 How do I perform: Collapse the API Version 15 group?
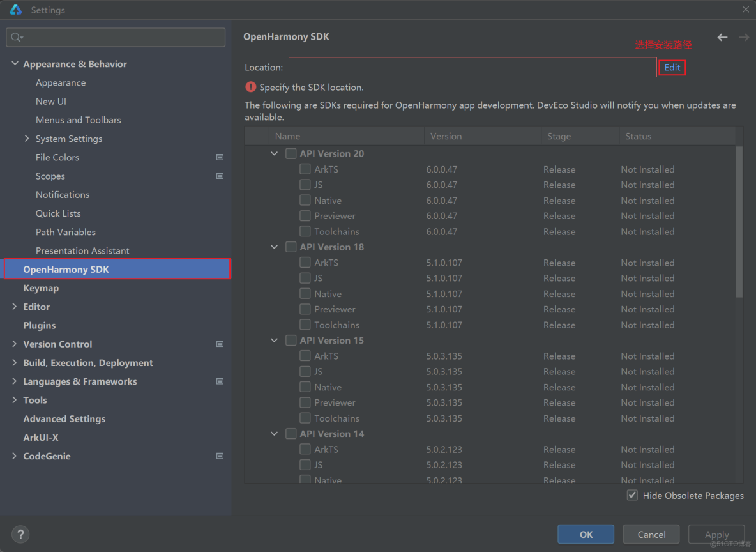275,341
